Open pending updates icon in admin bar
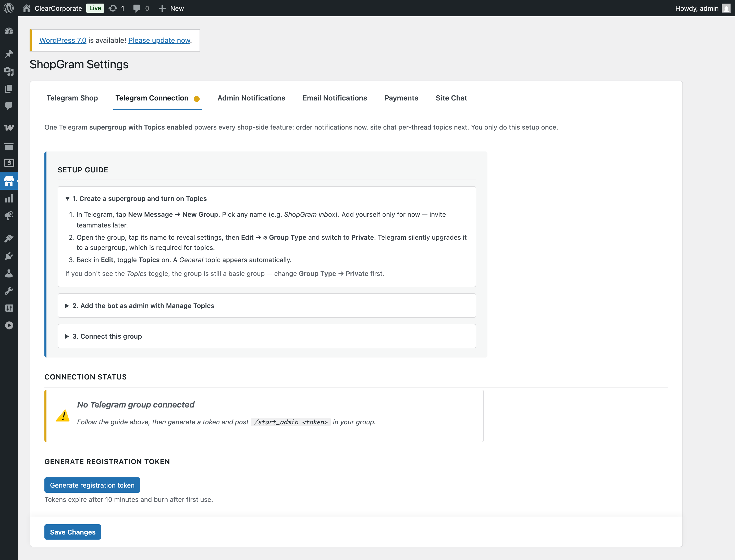Image resolution: width=735 pixels, height=560 pixels. [113, 8]
